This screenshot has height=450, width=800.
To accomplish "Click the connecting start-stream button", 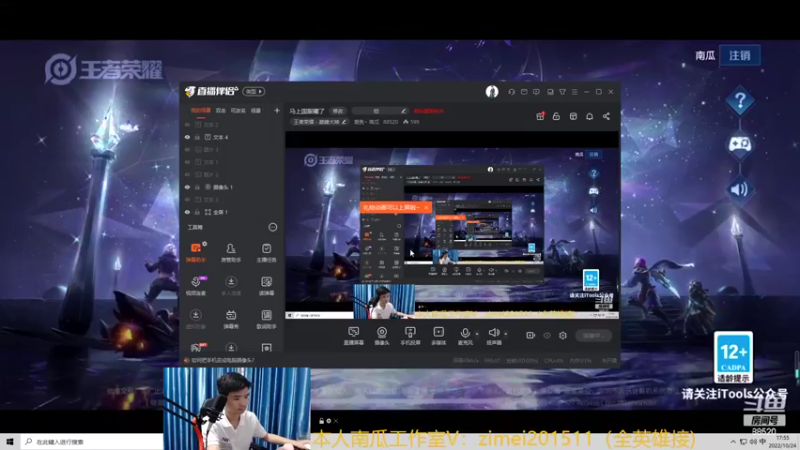I will 593,335.
